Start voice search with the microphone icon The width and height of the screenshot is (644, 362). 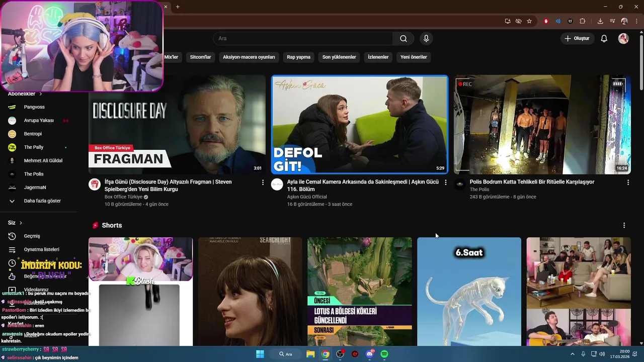[x=426, y=38]
